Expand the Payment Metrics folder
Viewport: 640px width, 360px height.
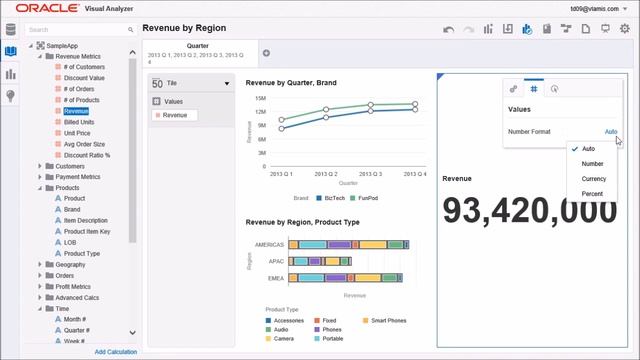pyautogui.click(x=40, y=177)
